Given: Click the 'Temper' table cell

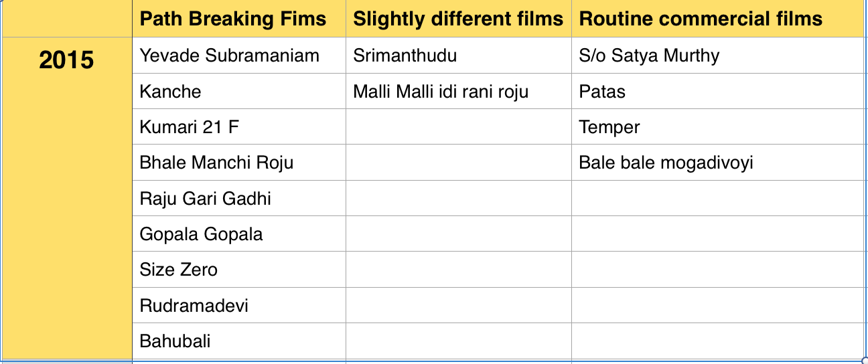Looking at the screenshot, I should (609, 127).
